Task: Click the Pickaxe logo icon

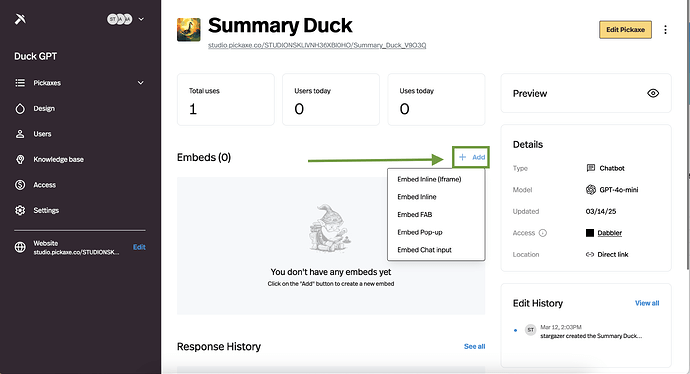Action: pos(20,19)
